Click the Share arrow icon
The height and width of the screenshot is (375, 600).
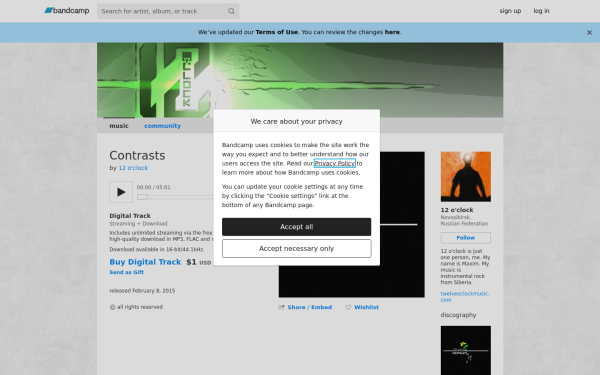click(281, 307)
